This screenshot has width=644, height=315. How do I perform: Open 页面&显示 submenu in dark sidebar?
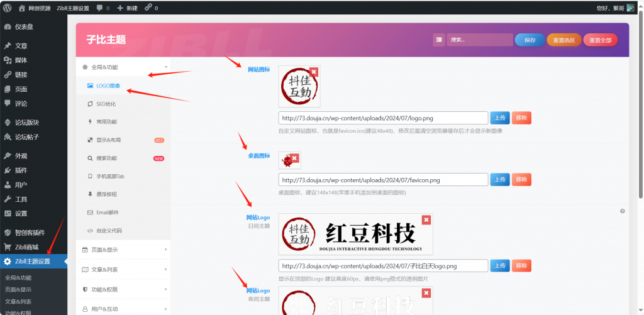pyautogui.click(x=18, y=289)
